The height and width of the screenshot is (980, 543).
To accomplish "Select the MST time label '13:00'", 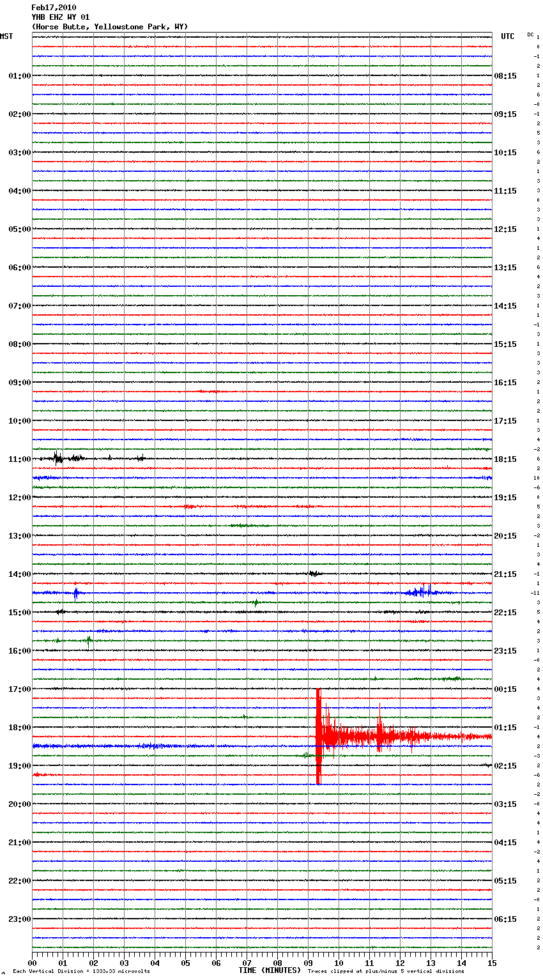I will pos(20,536).
